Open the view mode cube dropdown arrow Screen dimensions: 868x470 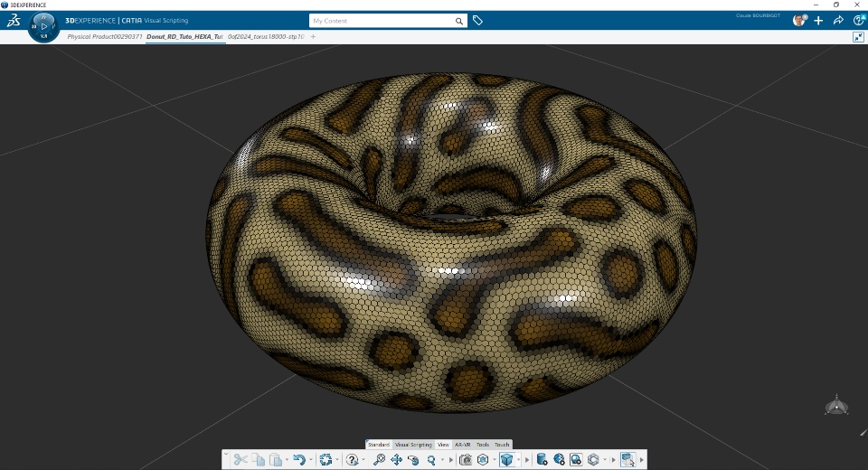(x=518, y=459)
